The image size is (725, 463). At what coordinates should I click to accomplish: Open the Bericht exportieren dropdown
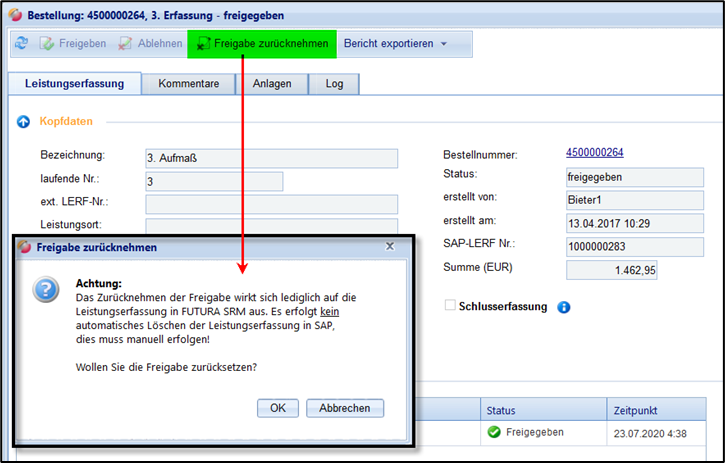(x=395, y=44)
